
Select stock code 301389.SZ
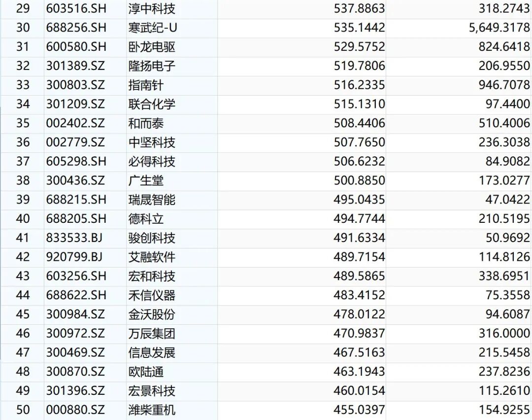[x=76, y=66]
